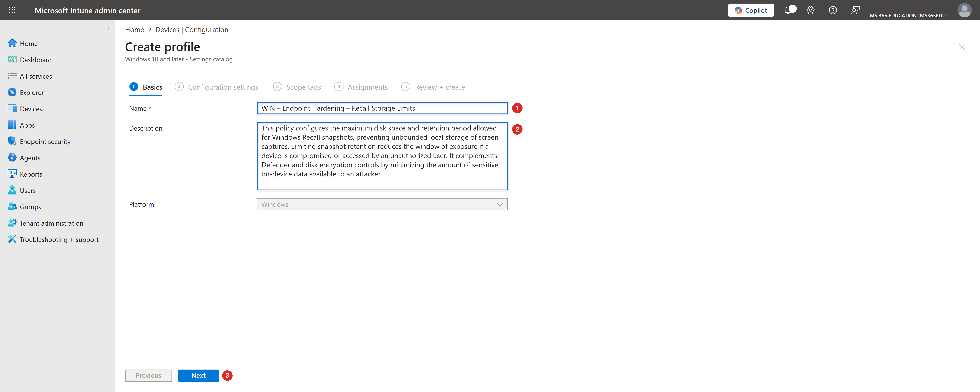Image resolution: width=980 pixels, height=392 pixels.
Task: Open Troubleshooting + support label
Action: (59, 240)
